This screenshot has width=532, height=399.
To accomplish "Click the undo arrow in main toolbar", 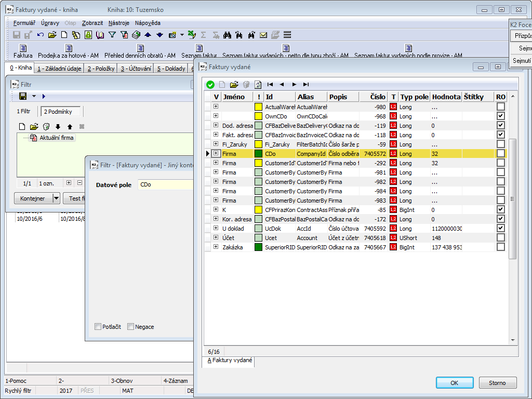I will [41, 35].
